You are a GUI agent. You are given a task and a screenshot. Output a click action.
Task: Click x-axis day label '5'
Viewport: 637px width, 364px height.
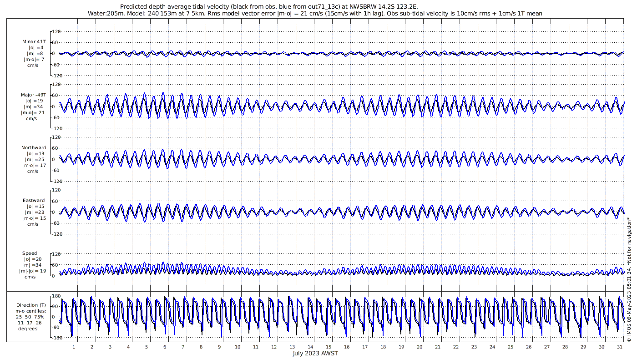pyautogui.click(x=147, y=347)
